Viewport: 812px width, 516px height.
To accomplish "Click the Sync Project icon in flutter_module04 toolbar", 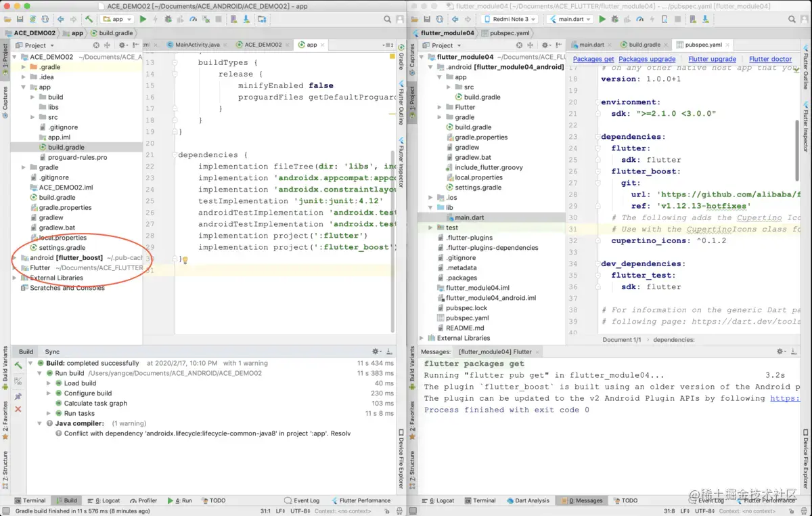I will [439, 19].
